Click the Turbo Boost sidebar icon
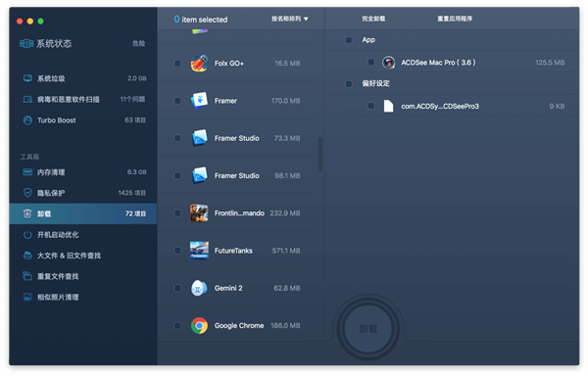Image resolution: width=588 pixels, height=376 pixels. point(27,120)
